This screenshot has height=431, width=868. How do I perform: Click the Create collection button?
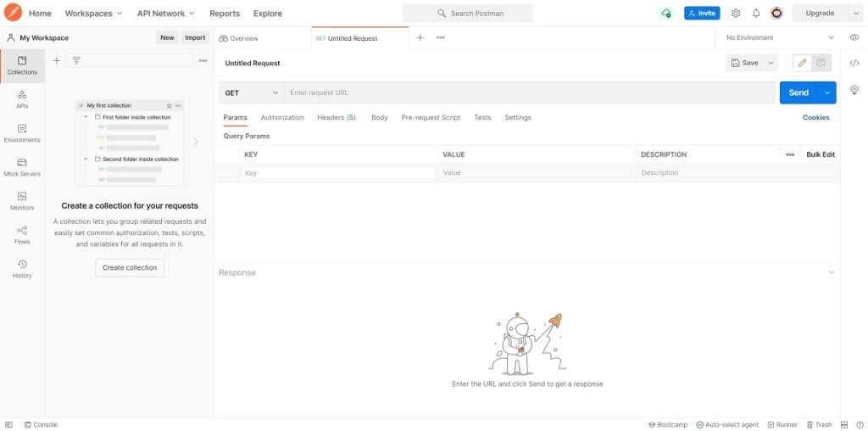130,267
